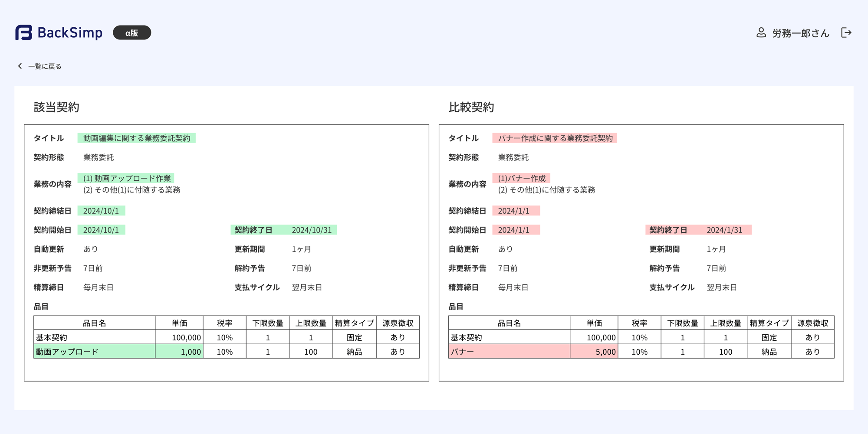Click the back chevron next to 一覧に戻る
Image resolution: width=868 pixels, height=434 pixels.
click(x=19, y=66)
